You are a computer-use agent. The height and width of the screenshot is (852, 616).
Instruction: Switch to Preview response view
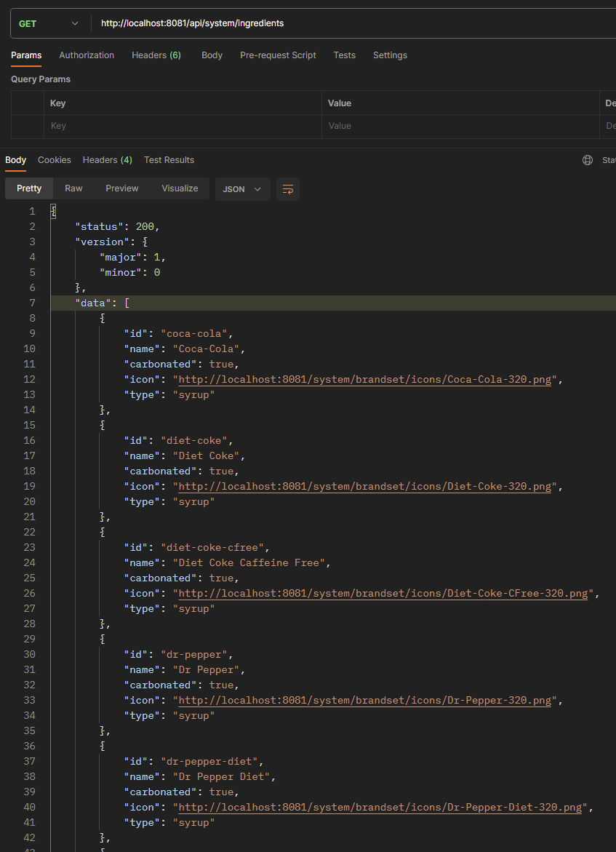122,188
